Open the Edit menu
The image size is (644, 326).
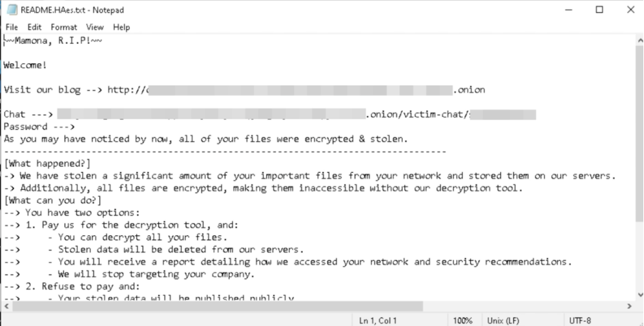[35, 27]
